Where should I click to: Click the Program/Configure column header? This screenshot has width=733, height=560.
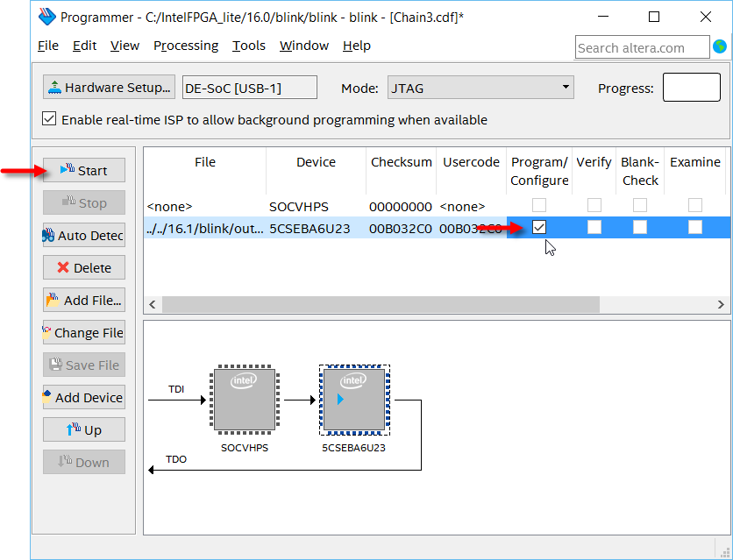click(539, 171)
